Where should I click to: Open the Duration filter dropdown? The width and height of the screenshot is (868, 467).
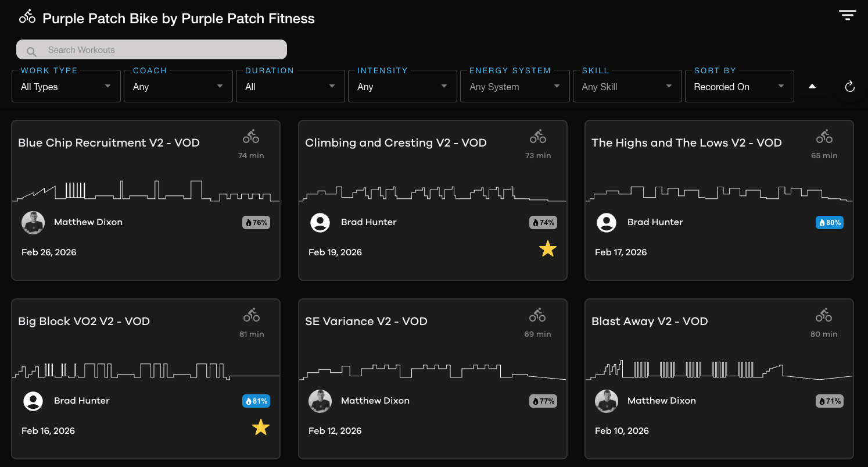290,87
